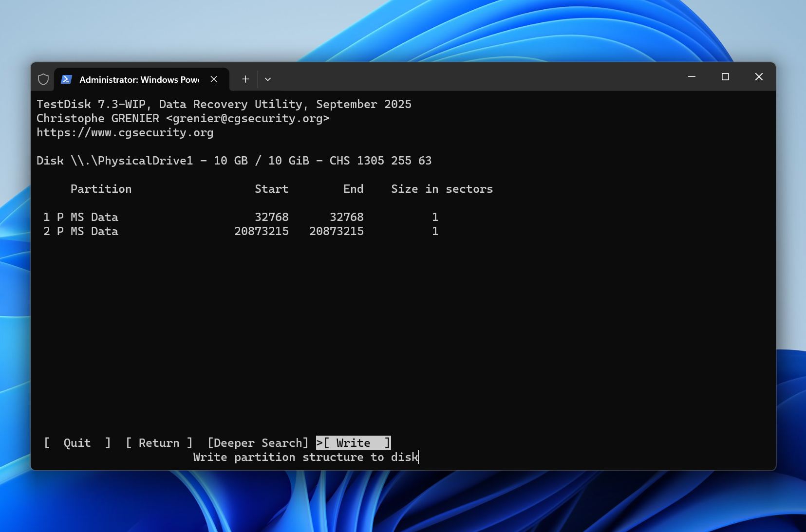Click the End column header
806x532 pixels.
(354, 189)
